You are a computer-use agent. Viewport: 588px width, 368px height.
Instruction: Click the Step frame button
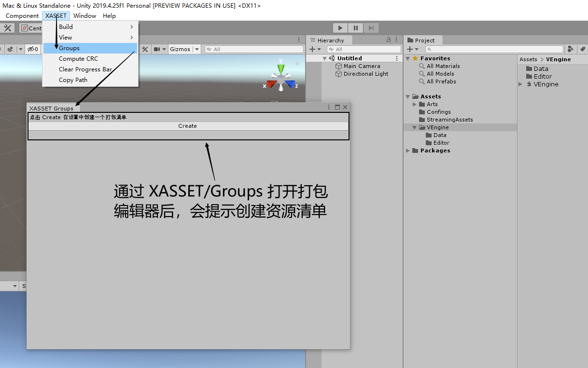[x=371, y=28]
